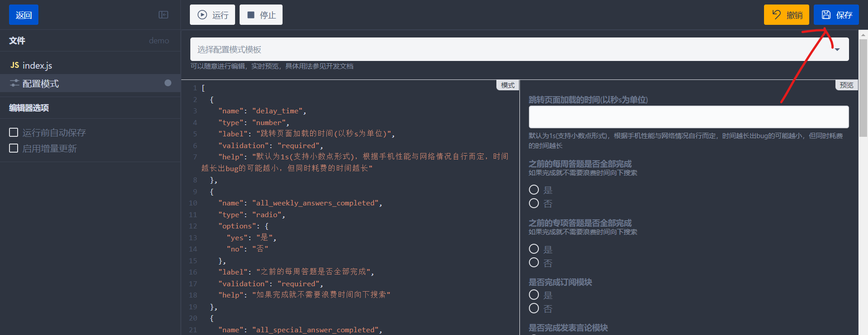868x335 pixels.
Task: Click the 是否完成发表言论模块 label
Action: 568,328
